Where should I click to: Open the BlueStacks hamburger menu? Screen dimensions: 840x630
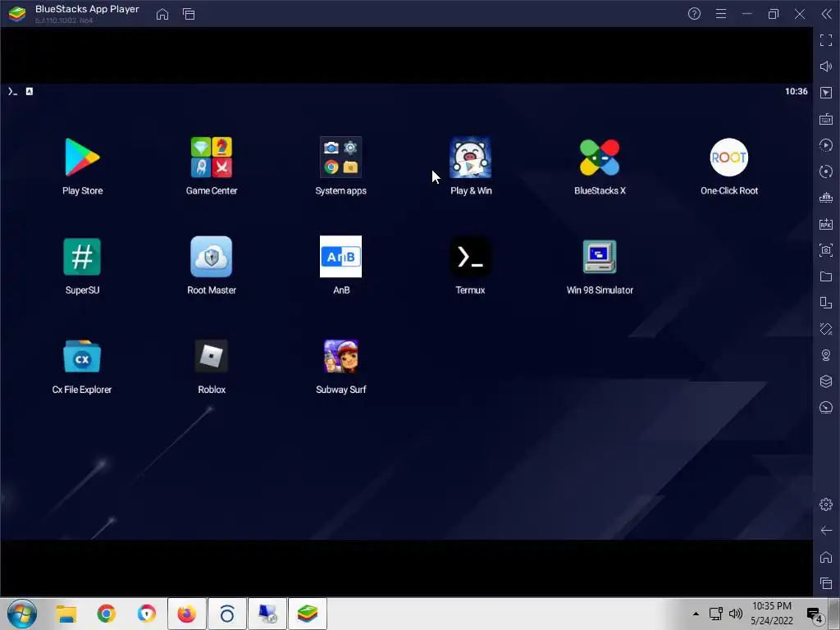tap(721, 14)
